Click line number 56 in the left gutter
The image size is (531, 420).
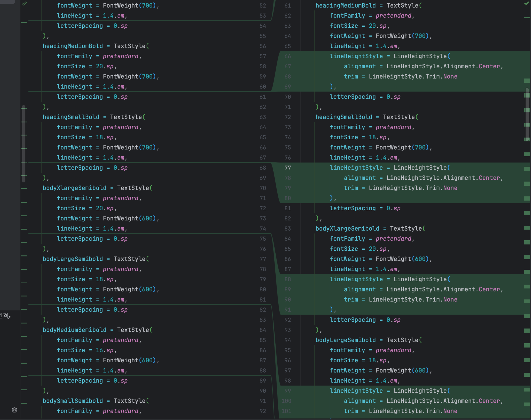coord(263,46)
